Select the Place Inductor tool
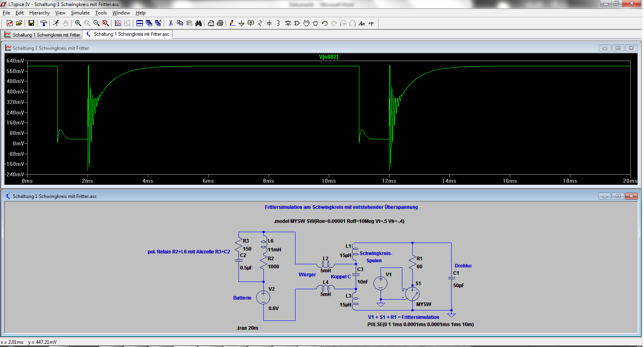Image resolution: width=644 pixels, height=347 pixels. tap(278, 23)
